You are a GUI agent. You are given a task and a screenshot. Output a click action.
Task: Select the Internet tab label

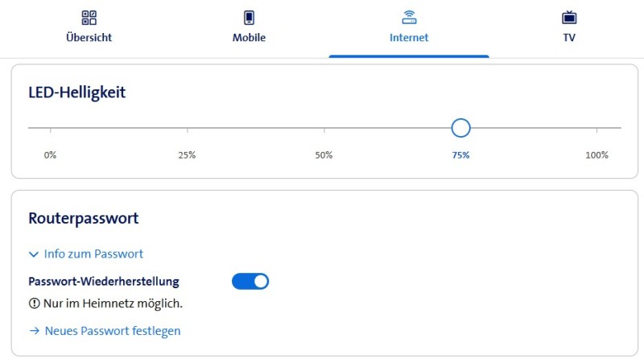point(409,38)
